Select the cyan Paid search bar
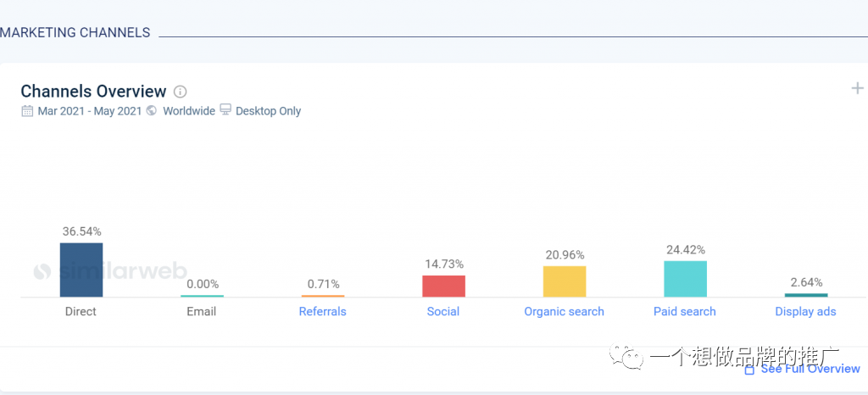This screenshot has height=395, width=868. 685,279
